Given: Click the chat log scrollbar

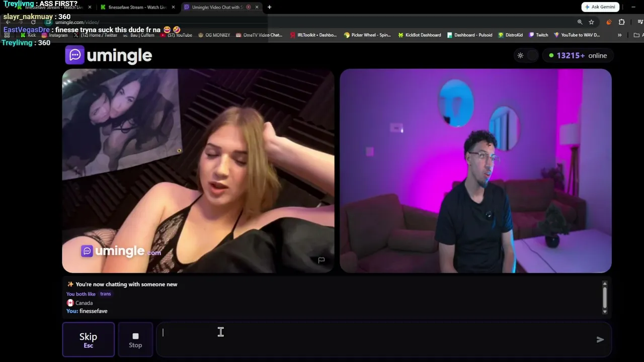Looking at the screenshot, I should tap(604, 297).
